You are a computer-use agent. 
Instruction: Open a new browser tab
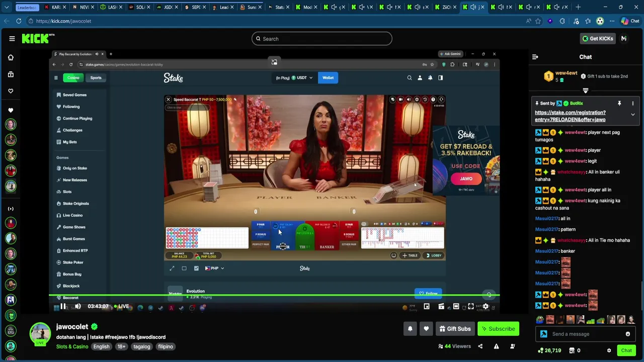click(x=578, y=7)
